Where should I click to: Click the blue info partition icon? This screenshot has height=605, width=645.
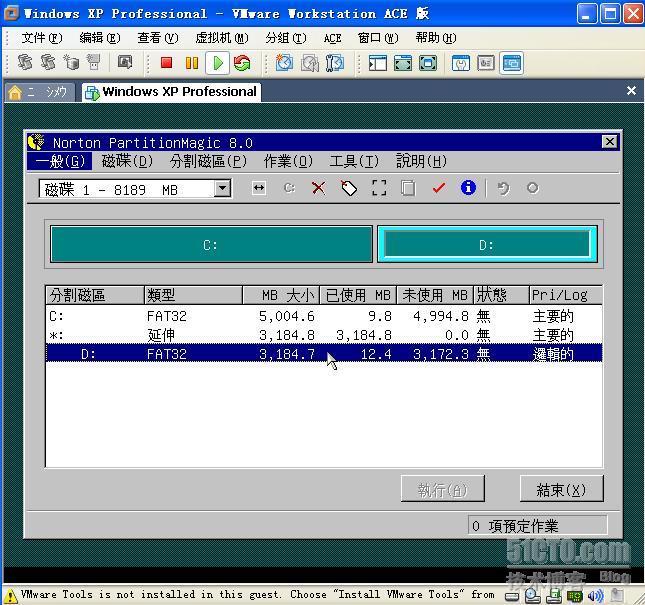[x=468, y=188]
